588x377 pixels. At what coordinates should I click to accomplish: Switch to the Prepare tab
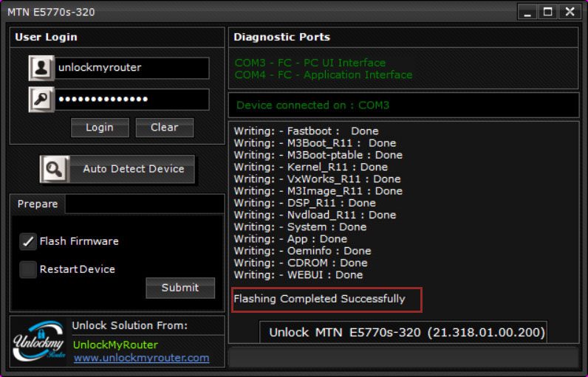pos(38,204)
